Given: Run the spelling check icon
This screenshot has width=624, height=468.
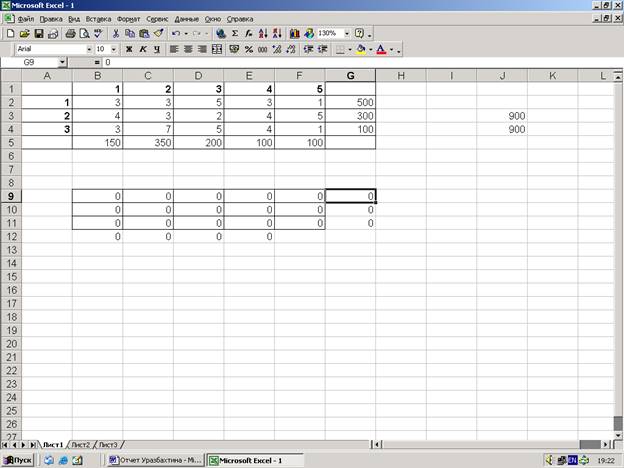Looking at the screenshot, I should point(98,34).
